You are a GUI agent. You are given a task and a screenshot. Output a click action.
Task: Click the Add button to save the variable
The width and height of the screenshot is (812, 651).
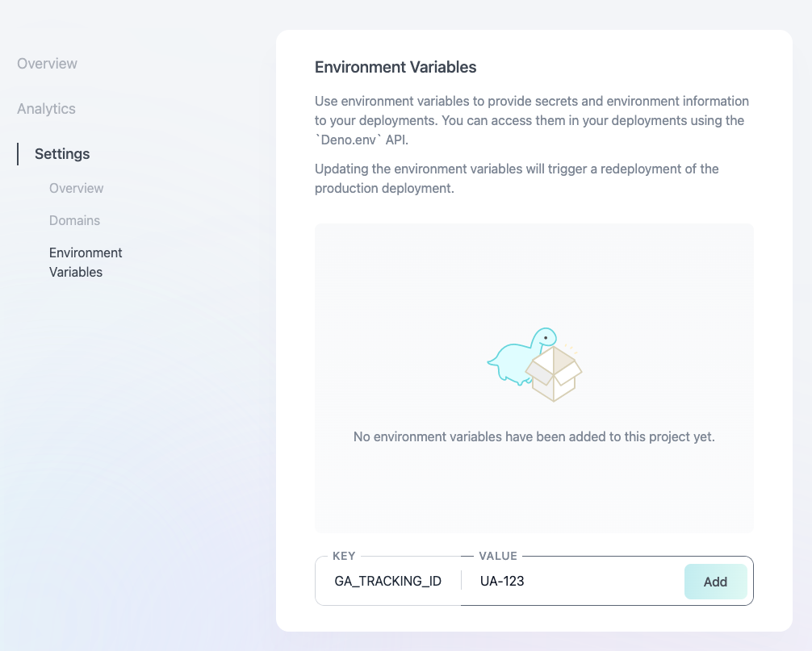point(715,581)
